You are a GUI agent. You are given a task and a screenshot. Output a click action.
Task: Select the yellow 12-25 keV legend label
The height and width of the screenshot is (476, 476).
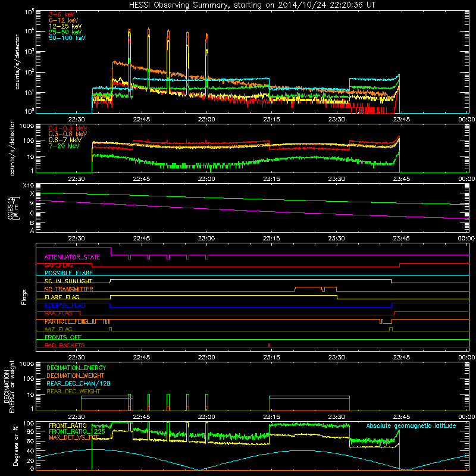[65, 26]
